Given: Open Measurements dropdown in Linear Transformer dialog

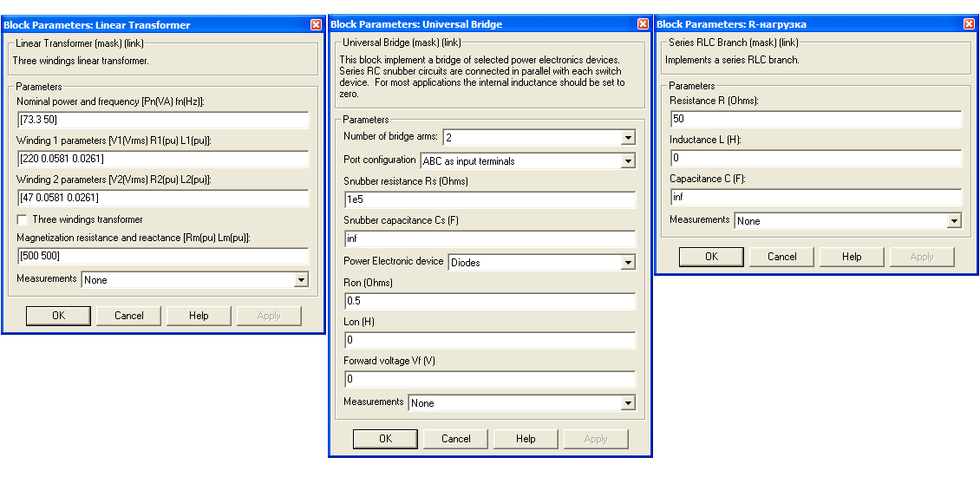Looking at the screenshot, I should tap(301, 280).
